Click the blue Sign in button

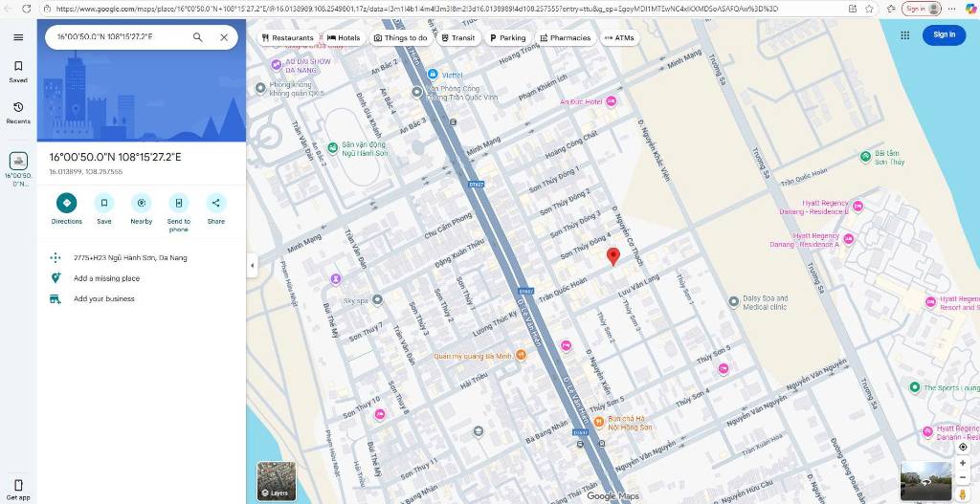(944, 34)
